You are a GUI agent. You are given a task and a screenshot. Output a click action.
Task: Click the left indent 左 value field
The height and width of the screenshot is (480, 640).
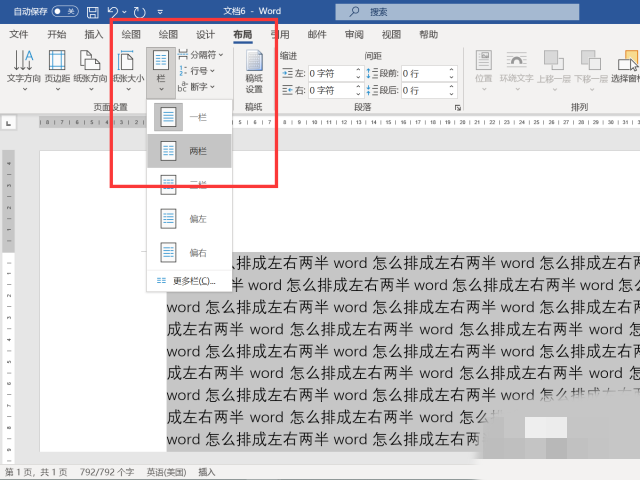coord(331,73)
